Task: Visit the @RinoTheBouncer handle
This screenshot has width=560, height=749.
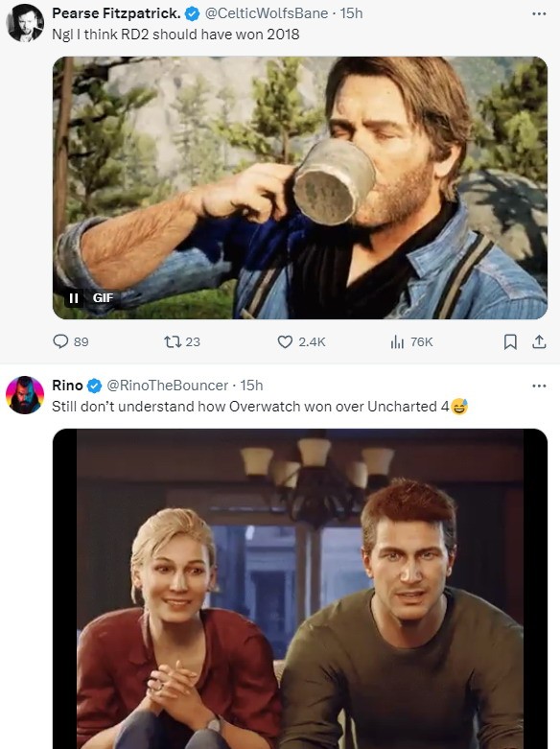Action: tap(167, 385)
